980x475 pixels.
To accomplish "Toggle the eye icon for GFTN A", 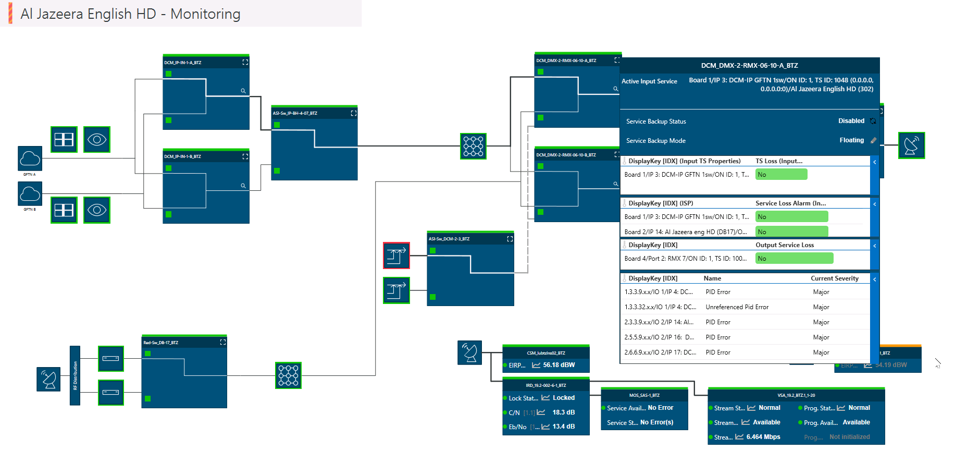I will click(x=97, y=139).
